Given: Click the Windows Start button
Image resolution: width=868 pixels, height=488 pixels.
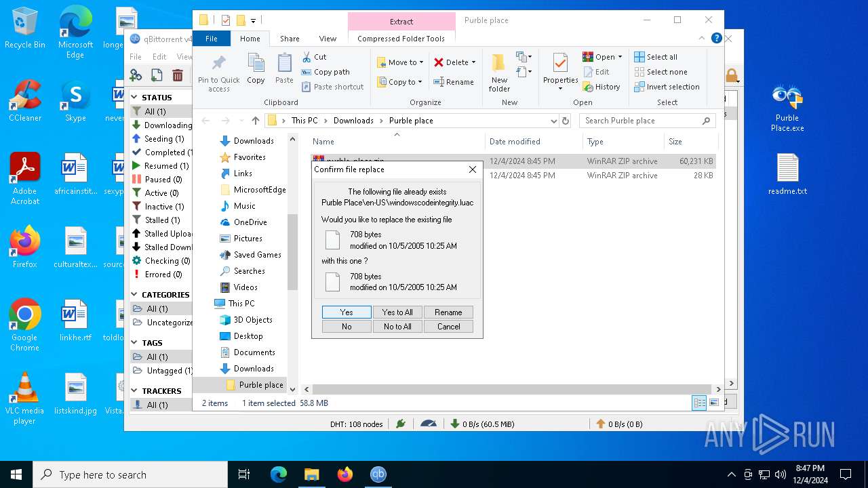Looking at the screenshot, I should pos(16,474).
